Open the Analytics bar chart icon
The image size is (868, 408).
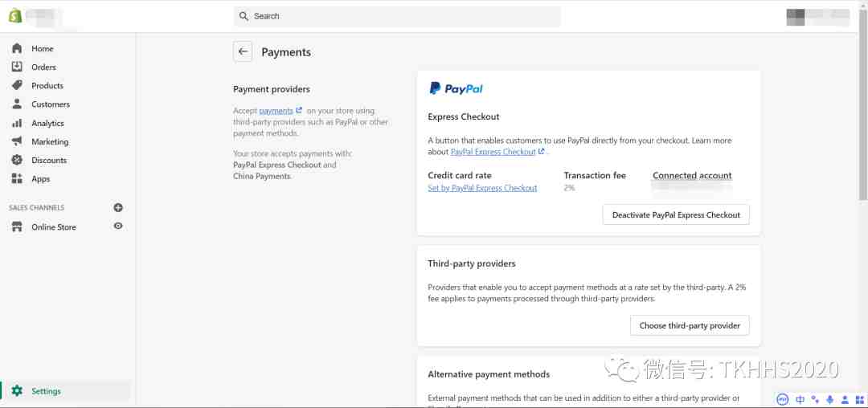(x=17, y=123)
